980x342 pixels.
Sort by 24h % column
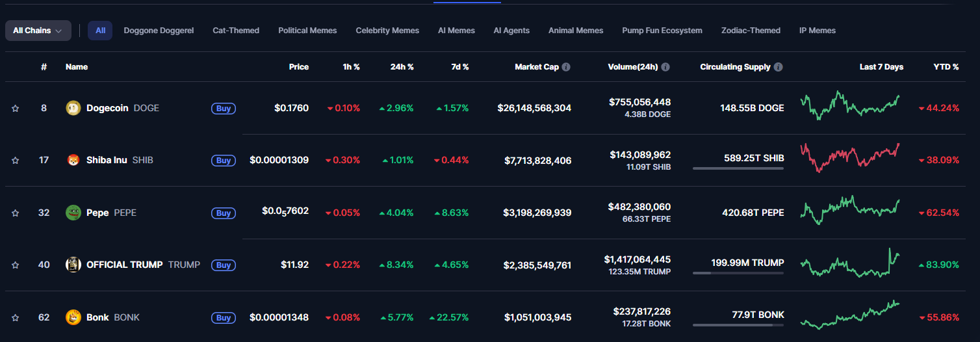coord(402,67)
